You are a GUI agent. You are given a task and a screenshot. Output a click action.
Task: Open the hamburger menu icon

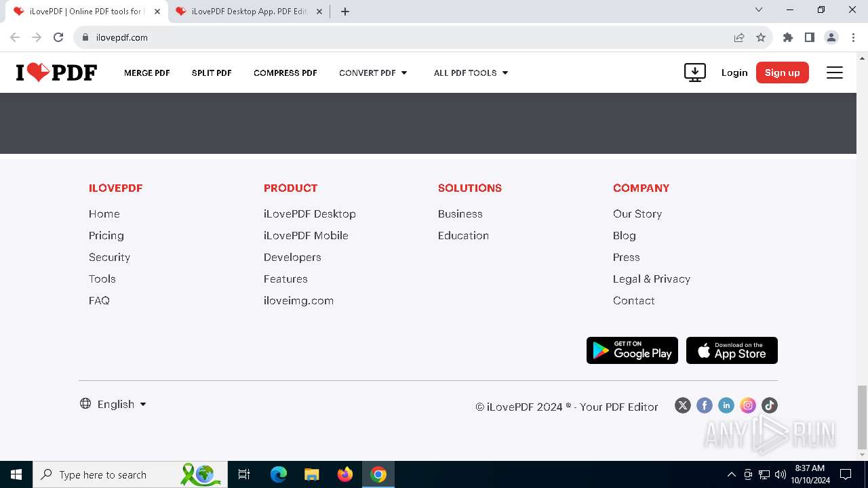point(835,73)
